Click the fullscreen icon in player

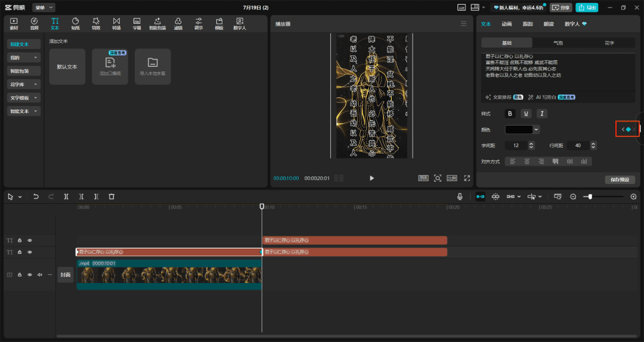(x=467, y=178)
